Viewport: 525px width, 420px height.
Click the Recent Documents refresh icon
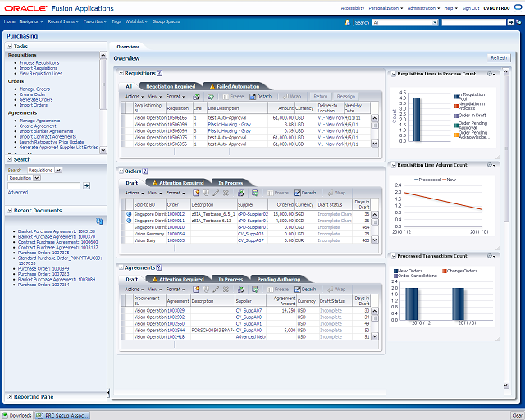click(99, 221)
